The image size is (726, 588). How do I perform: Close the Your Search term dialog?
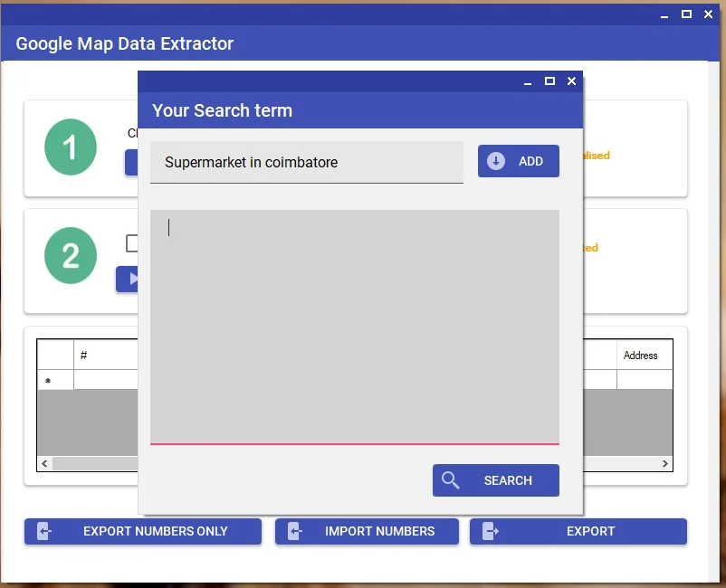tap(571, 81)
